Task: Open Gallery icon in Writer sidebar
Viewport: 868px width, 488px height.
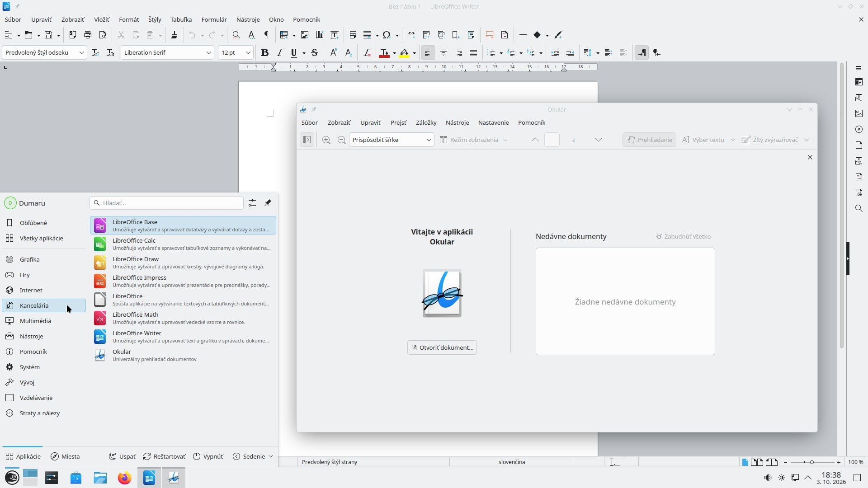Action: (859, 113)
